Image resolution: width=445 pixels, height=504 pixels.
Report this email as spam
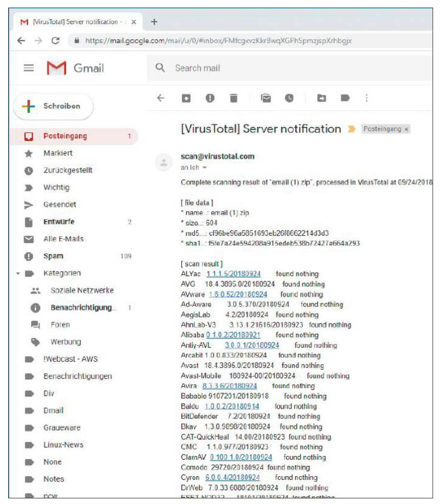click(210, 98)
